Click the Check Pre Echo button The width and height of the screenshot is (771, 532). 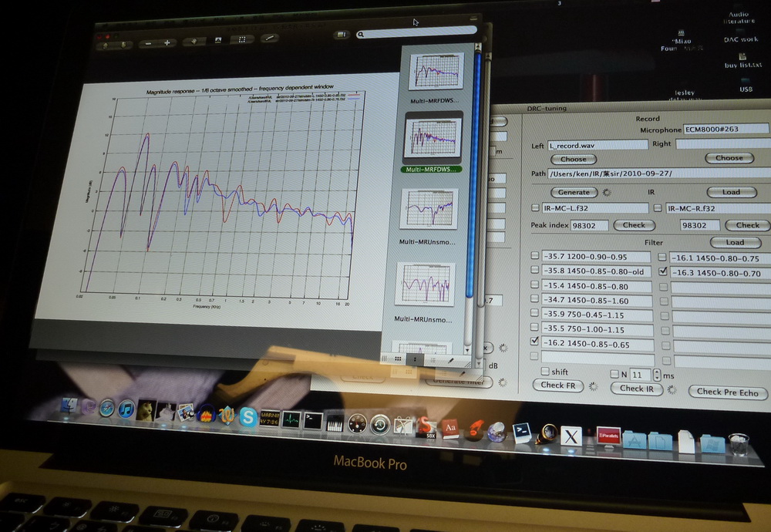(x=727, y=392)
